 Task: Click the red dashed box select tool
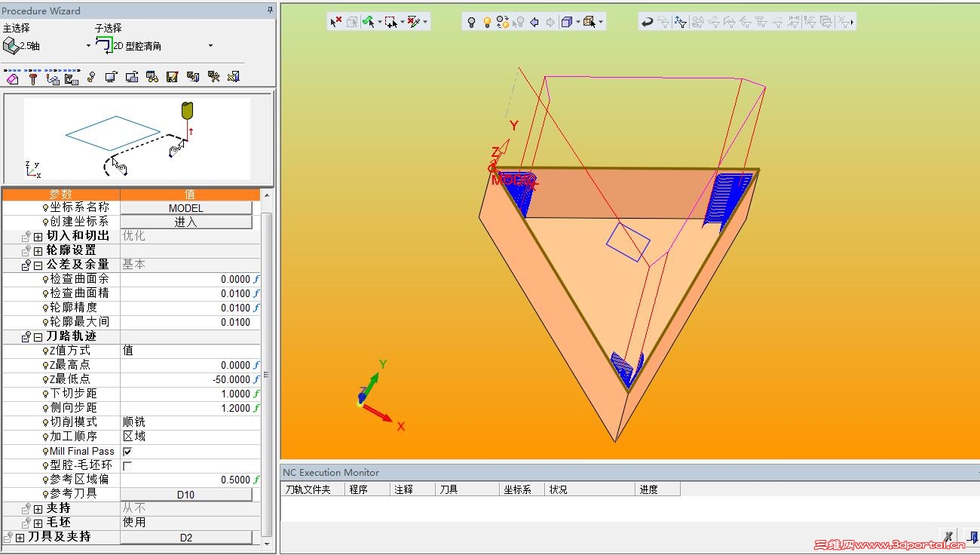tap(391, 22)
